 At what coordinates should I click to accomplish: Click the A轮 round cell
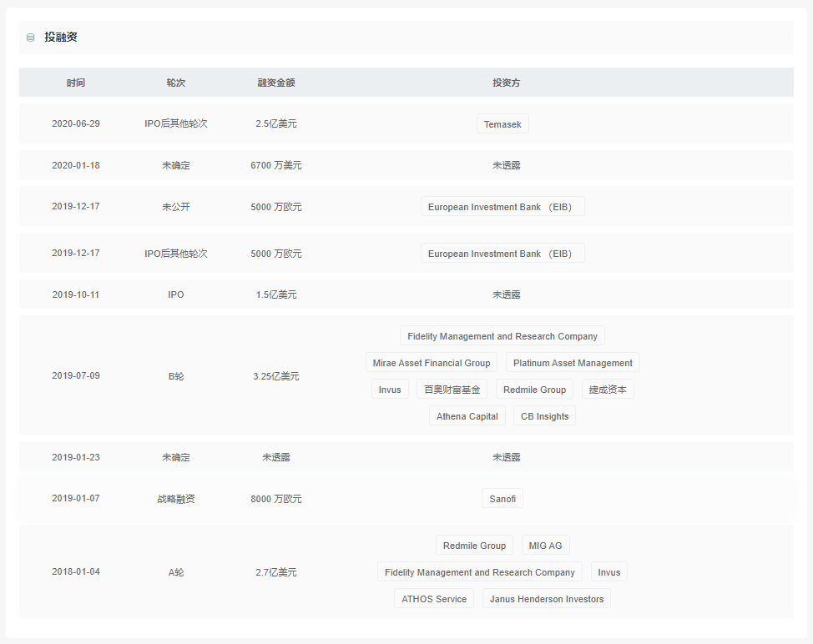click(x=176, y=571)
